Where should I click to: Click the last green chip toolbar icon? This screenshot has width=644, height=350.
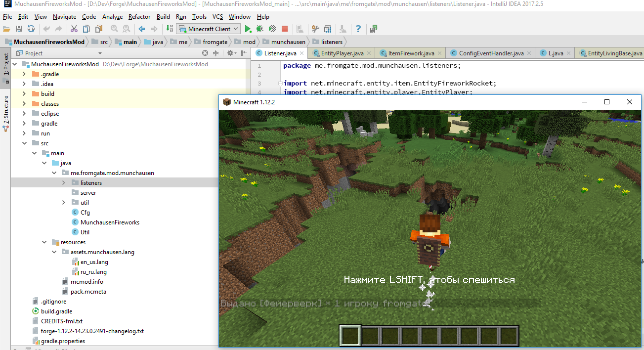point(374,29)
